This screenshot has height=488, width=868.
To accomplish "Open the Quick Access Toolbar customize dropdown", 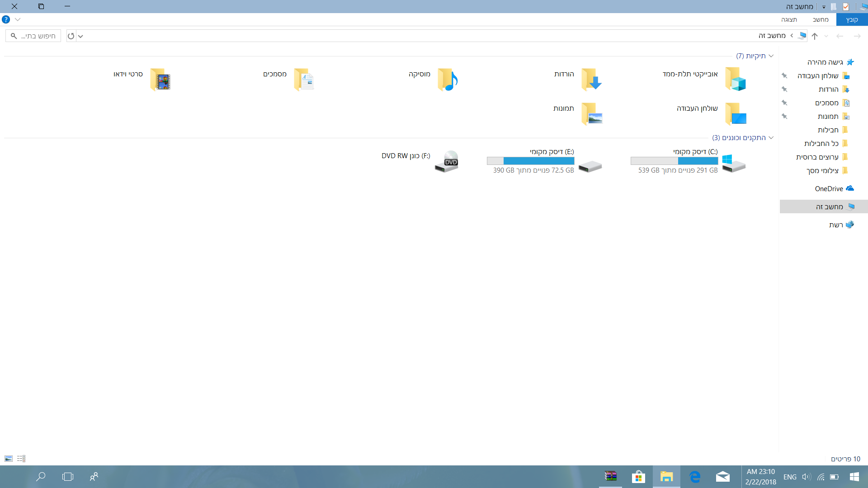I will coord(824,7).
